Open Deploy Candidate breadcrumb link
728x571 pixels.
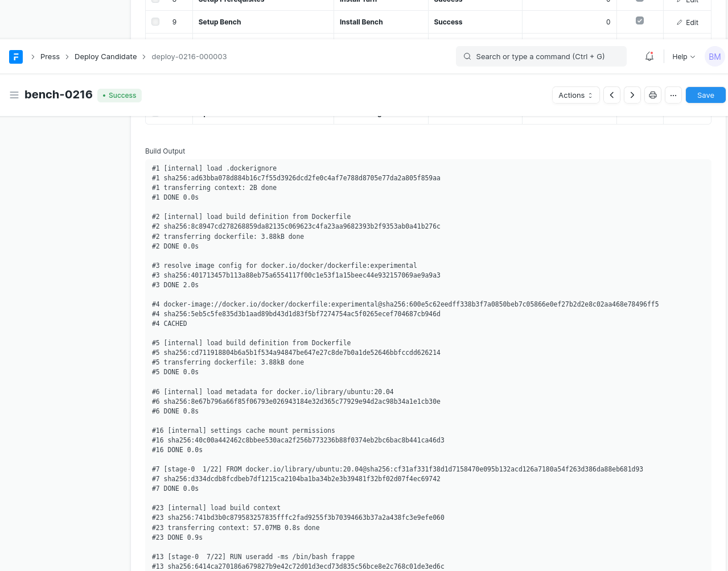click(105, 56)
